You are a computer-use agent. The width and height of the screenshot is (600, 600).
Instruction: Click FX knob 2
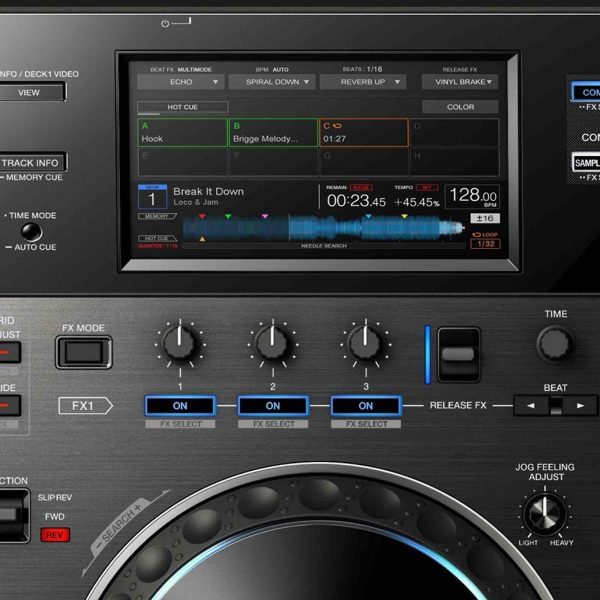[273, 343]
